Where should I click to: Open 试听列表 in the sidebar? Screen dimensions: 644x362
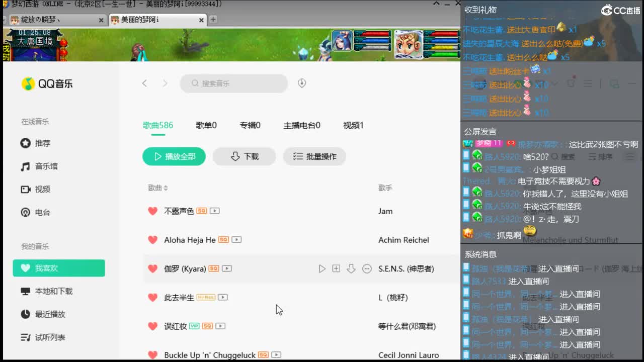[43, 337]
